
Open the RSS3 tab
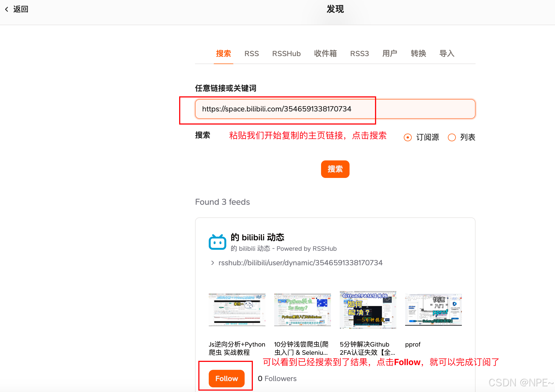pos(359,54)
